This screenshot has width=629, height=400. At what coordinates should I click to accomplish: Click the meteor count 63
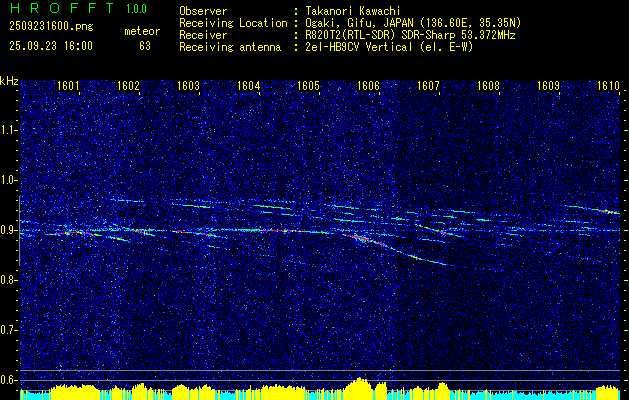point(145,46)
